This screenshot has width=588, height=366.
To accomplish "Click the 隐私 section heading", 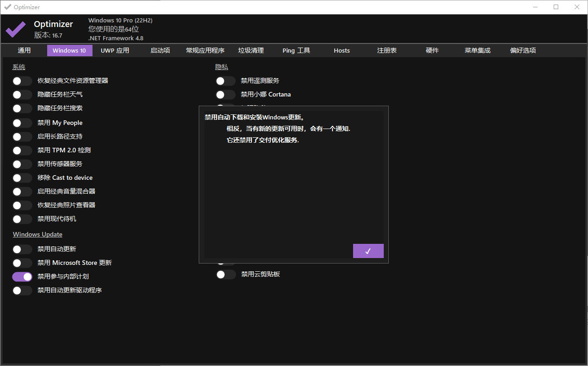I will [x=222, y=67].
